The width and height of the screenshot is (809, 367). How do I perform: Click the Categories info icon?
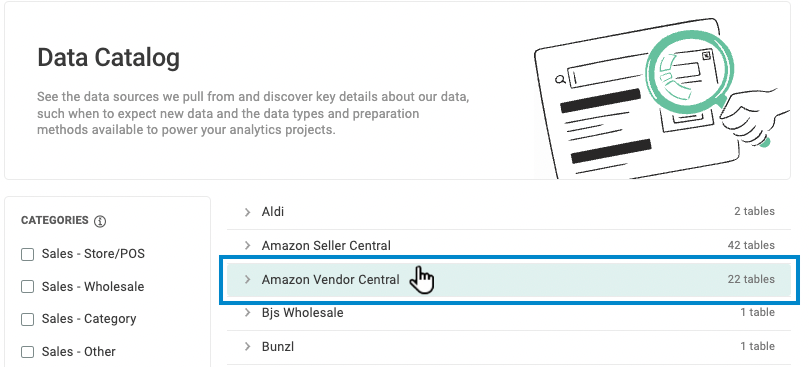coord(100,221)
